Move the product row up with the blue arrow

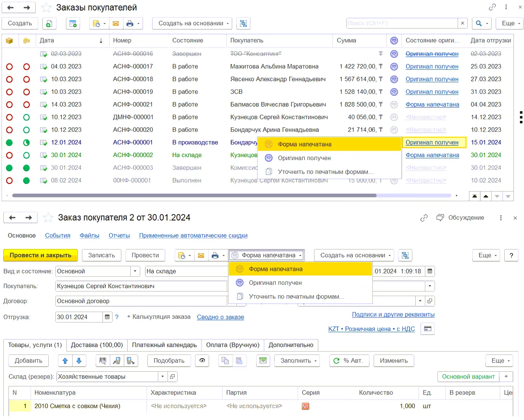[x=65, y=360]
